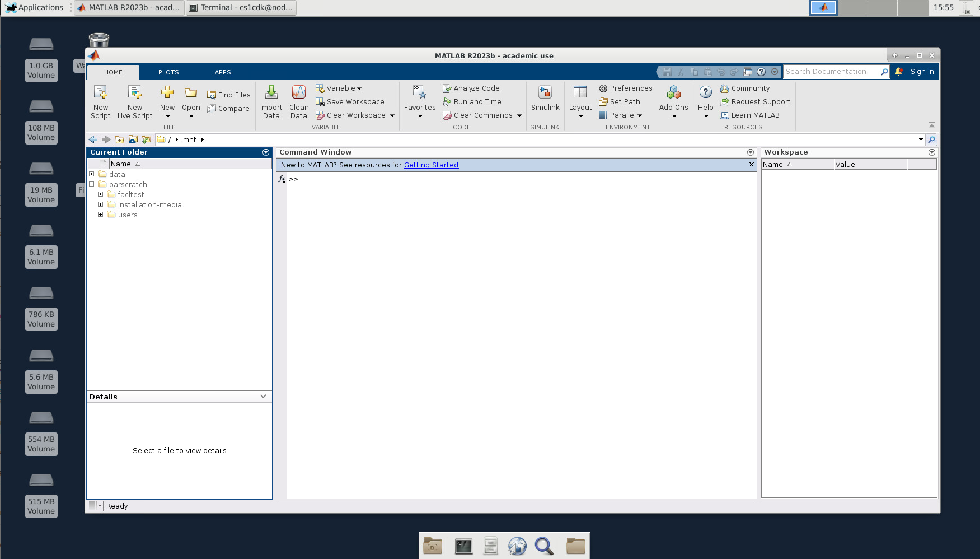Expand the data folder
The image size is (980, 559).
[92, 174]
